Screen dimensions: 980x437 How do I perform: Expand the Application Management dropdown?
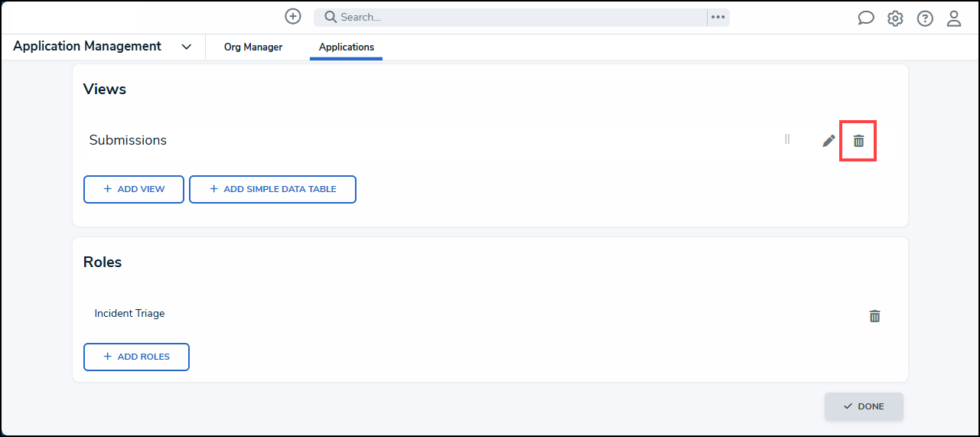click(186, 47)
